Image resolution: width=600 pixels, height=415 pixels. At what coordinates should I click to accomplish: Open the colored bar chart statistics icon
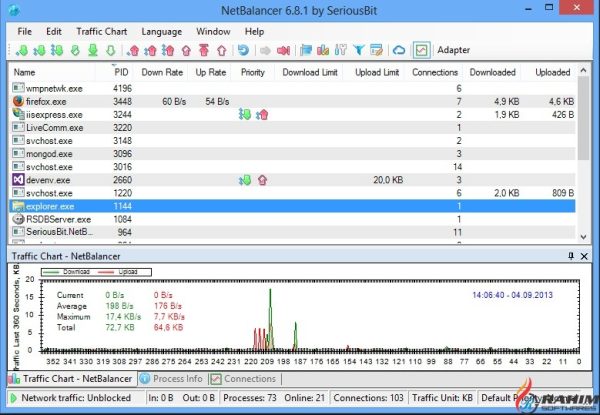point(323,50)
